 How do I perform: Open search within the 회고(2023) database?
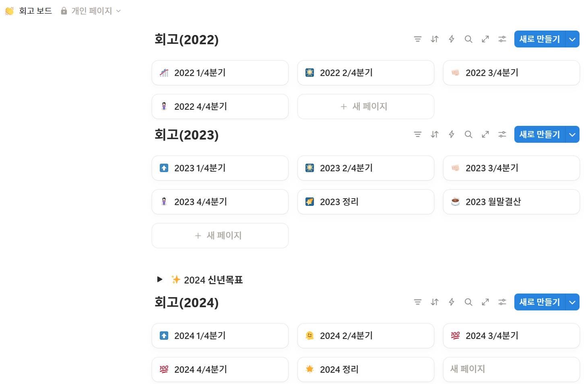point(468,134)
